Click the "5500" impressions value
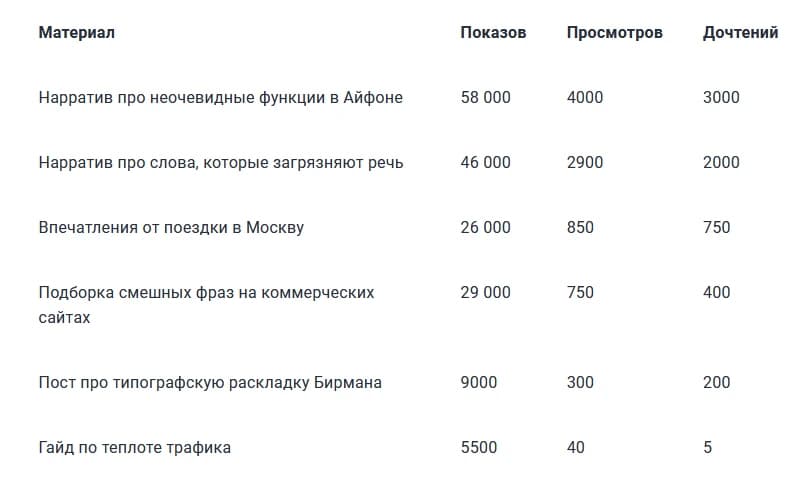The height and width of the screenshot is (490, 797). [479, 448]
